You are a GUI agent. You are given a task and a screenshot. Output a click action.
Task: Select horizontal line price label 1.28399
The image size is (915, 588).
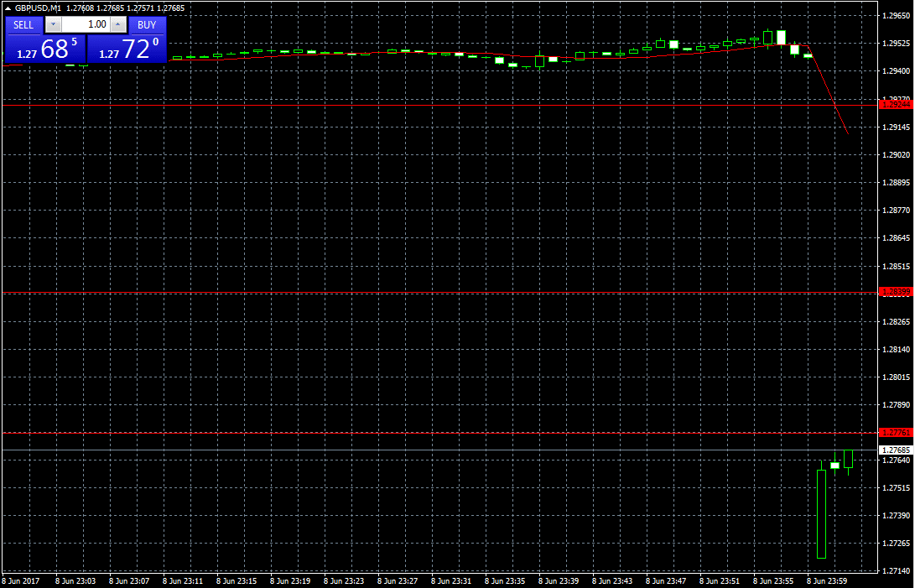pyautogui.click(x=896, y=292)
